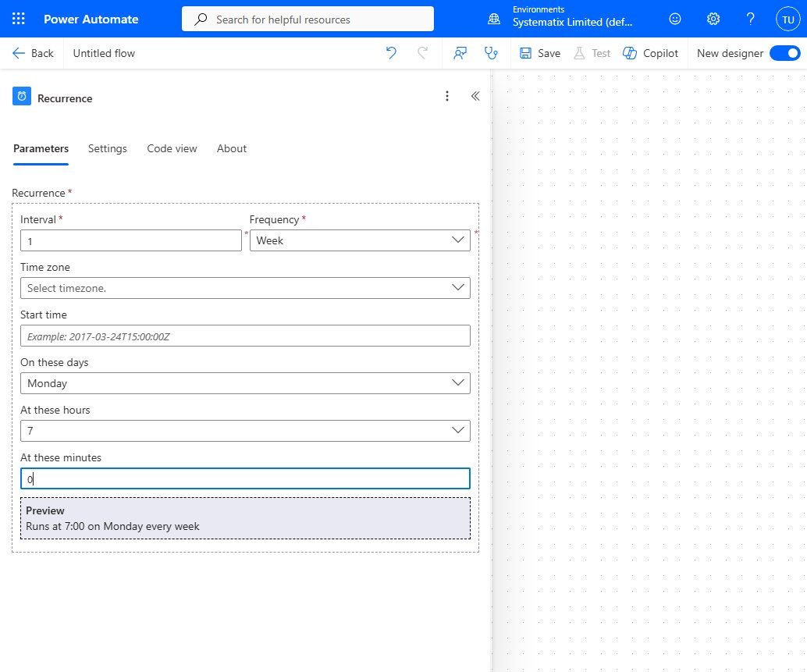
Task: Click the help question mark icon
Action: 750,19
